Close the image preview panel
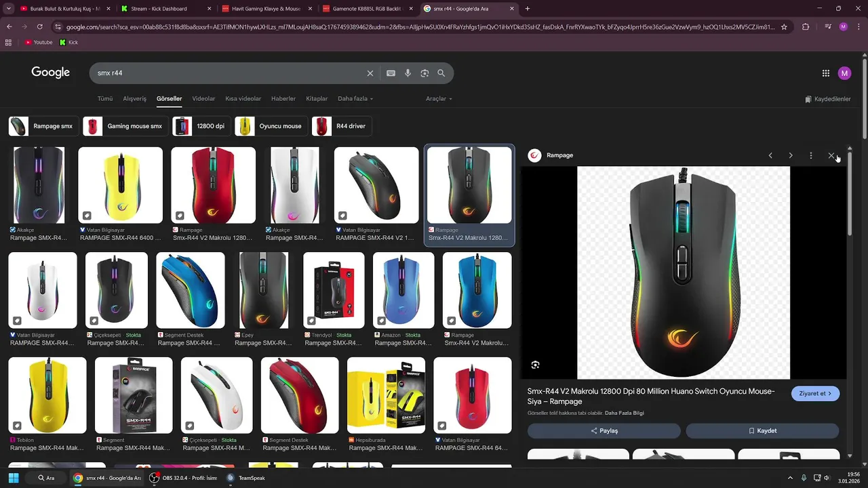This screenshot has width=868, height=488. click(x=831, y=155)
